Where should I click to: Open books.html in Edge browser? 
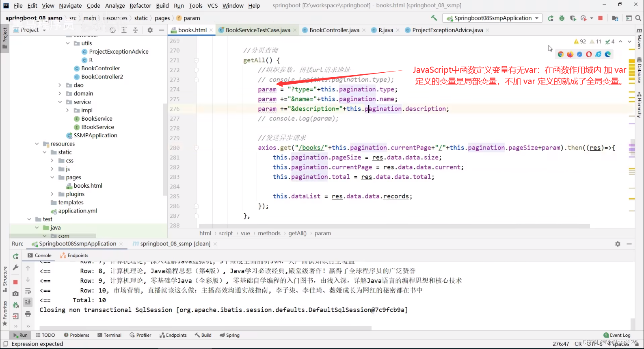point(608,54)
